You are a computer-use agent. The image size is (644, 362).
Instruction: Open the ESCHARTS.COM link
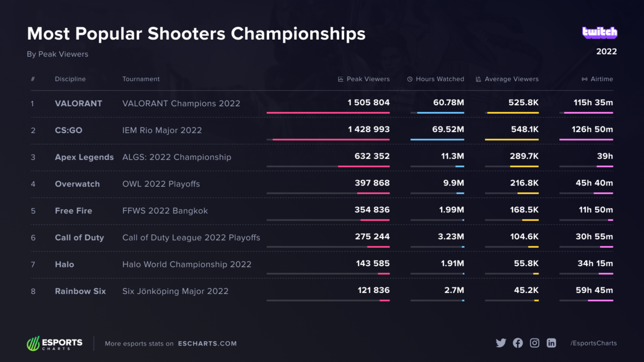click(207, 344)
